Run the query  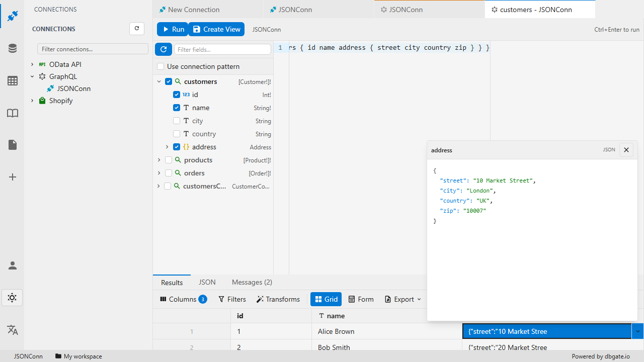click(173, 29)
